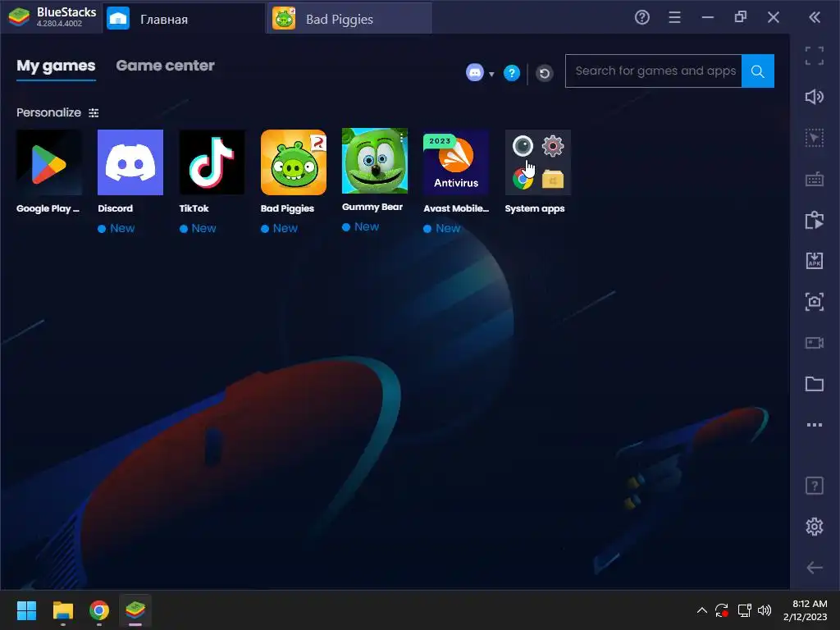Toggle fullscreen mode in sidebar
840x630 pixels.
pyautogui.click(x=815, y=56)
